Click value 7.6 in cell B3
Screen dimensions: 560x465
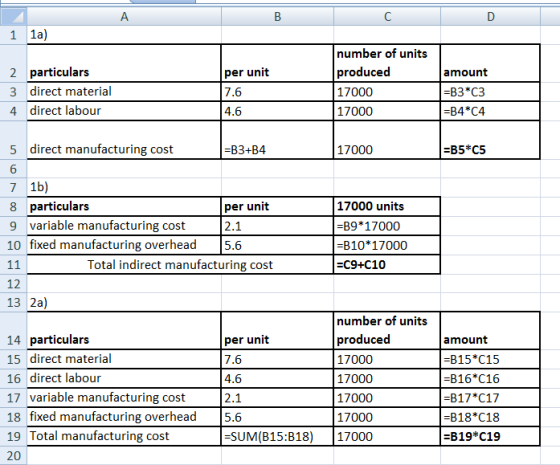278,92
